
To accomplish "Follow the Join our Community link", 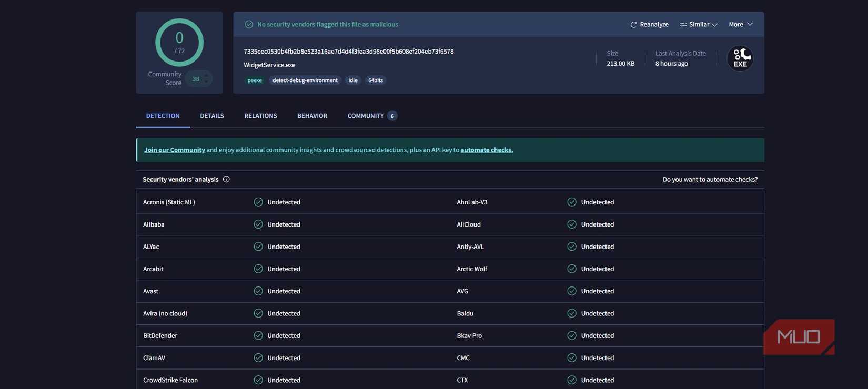I will 175,150.
